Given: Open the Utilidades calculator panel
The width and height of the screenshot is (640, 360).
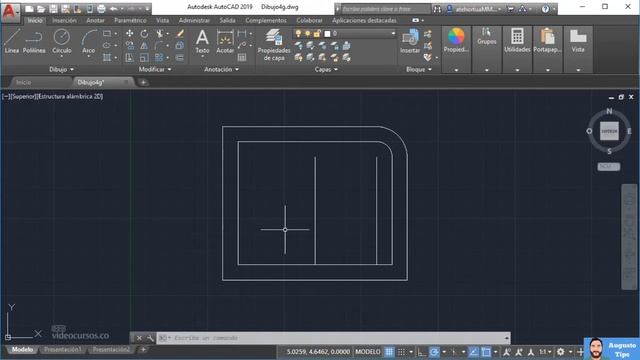Looking at the screenshot, I should (517, 41).
